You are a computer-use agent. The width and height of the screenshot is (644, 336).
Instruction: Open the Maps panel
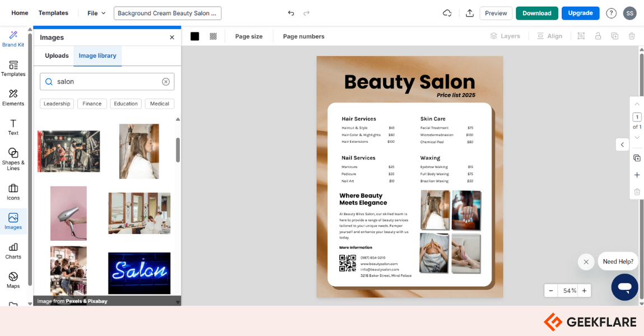point(13,280)
